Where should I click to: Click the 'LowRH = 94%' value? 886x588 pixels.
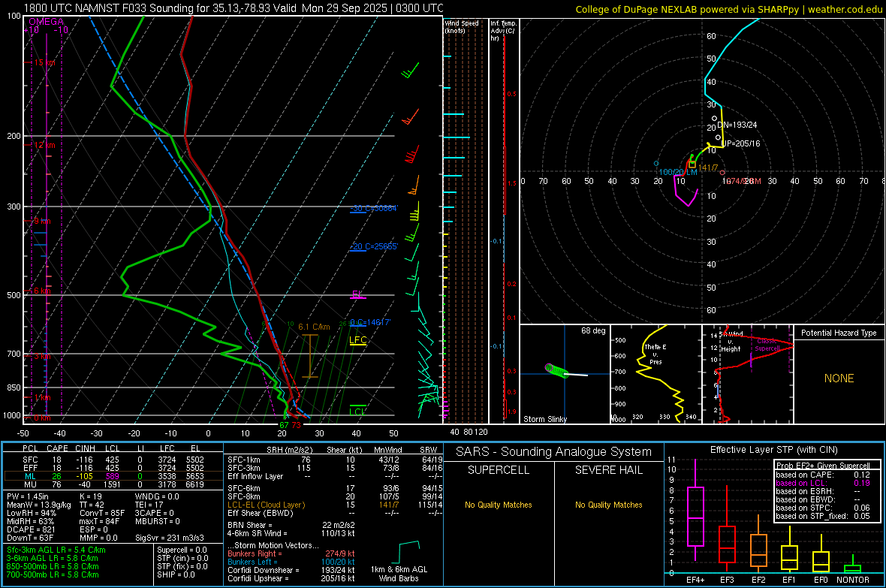31,514
